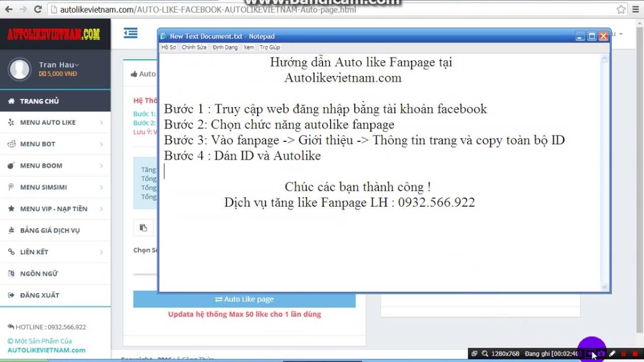Bookmark the page with the star icon
The height and width of the screenshot is (362, 644).
point(621,9)
